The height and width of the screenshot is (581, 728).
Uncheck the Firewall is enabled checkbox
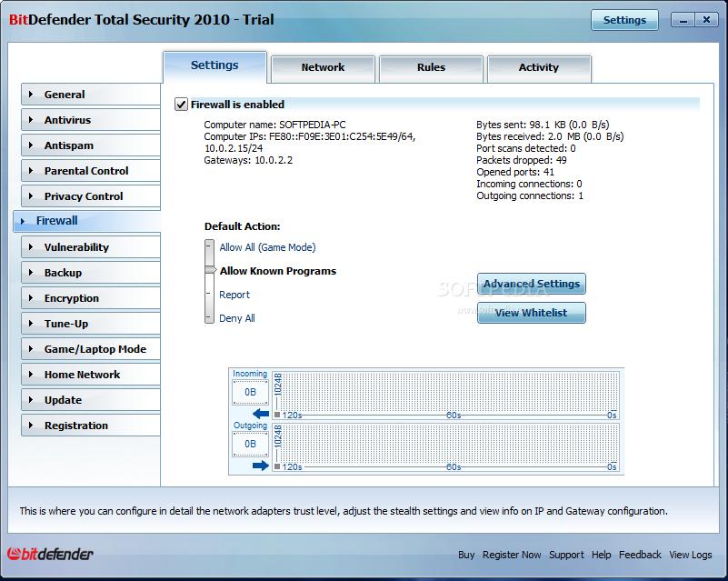[x=182, y=105]
